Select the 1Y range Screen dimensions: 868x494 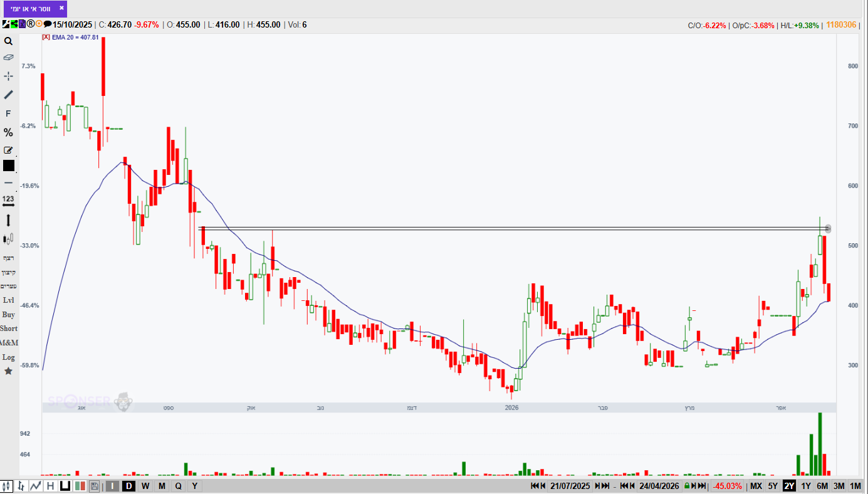(806, 486)
